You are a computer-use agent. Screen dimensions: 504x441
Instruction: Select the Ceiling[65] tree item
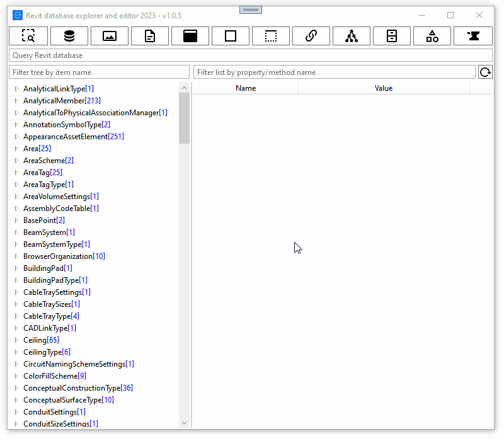[41, 340]
